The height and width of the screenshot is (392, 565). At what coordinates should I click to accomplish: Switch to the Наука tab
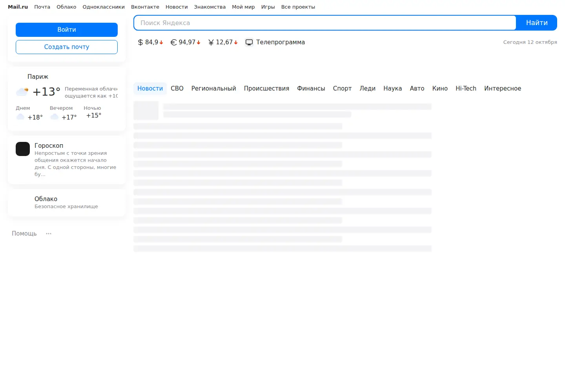click(393, 89)
